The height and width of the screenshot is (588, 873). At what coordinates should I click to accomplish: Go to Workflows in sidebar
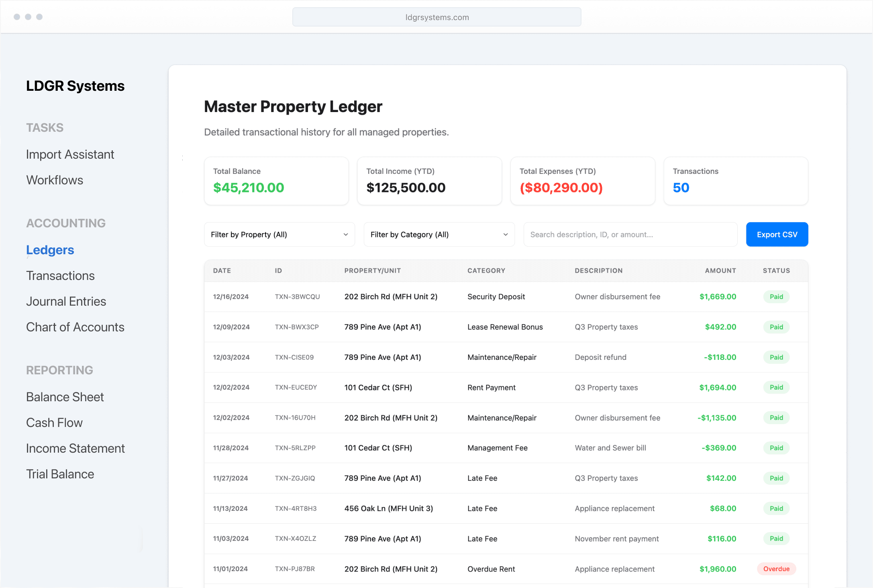pos(55,180)
